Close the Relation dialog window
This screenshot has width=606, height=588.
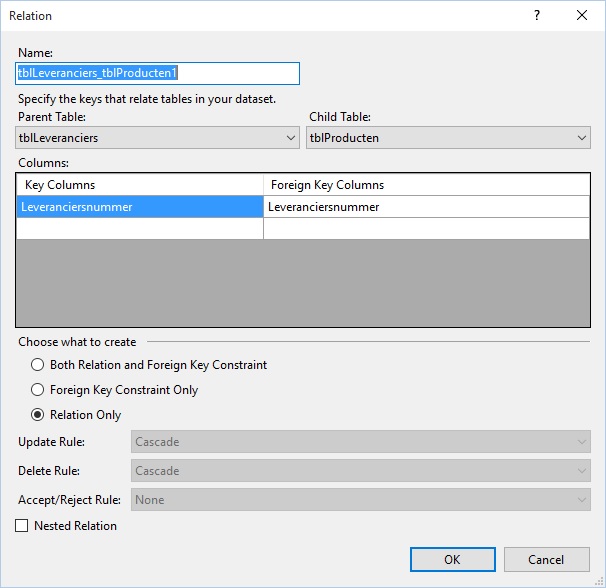coord(582,15)
